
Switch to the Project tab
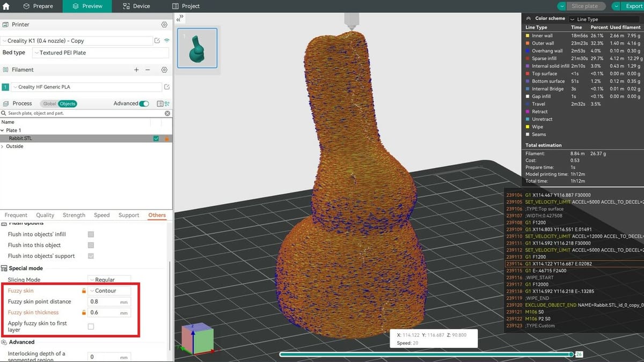point(186,6)
